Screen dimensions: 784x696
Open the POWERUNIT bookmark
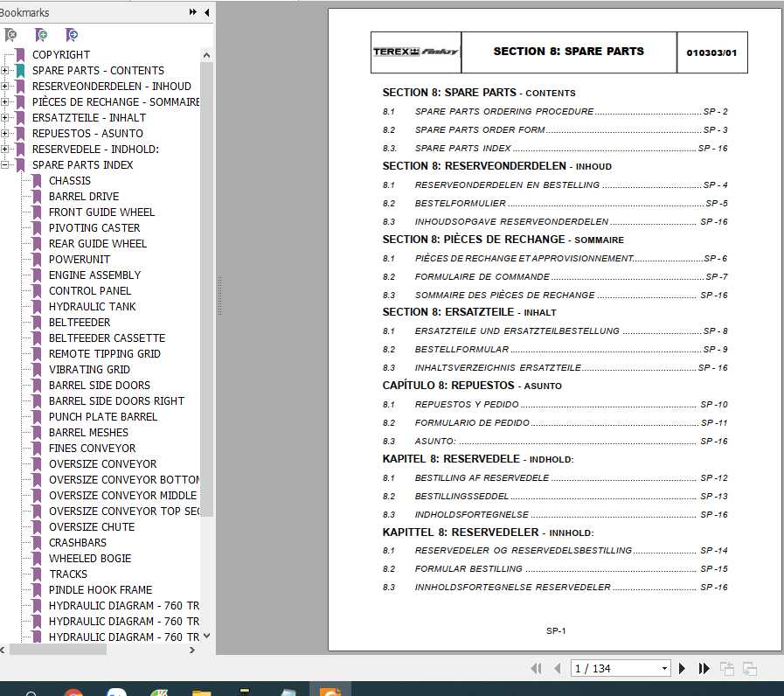79,260
